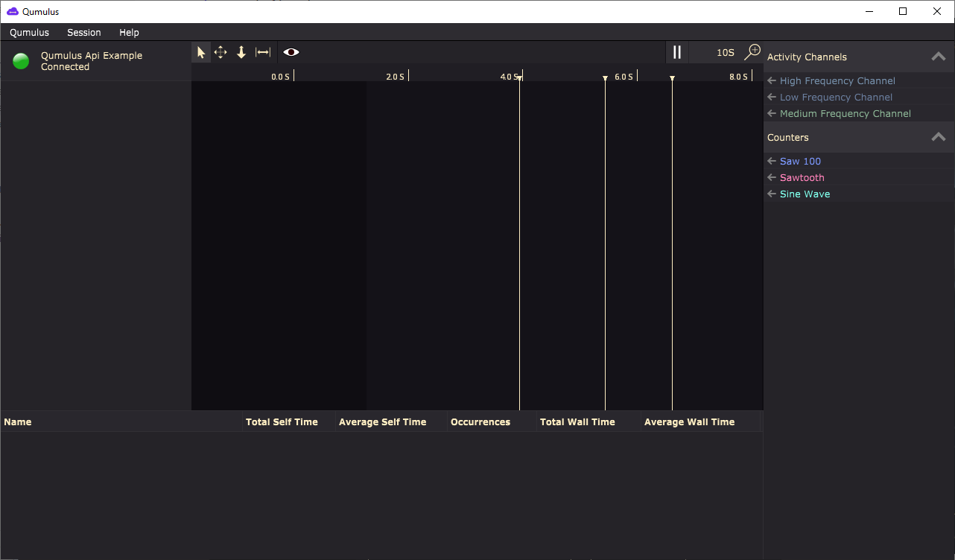Click the zoom magnifier icon

[x=752, y=52]
